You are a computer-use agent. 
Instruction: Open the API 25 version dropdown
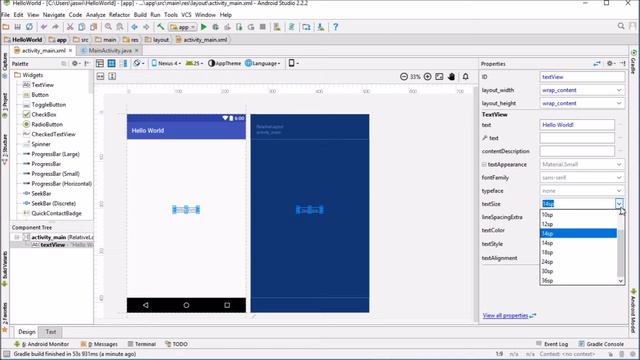[194, 63]
